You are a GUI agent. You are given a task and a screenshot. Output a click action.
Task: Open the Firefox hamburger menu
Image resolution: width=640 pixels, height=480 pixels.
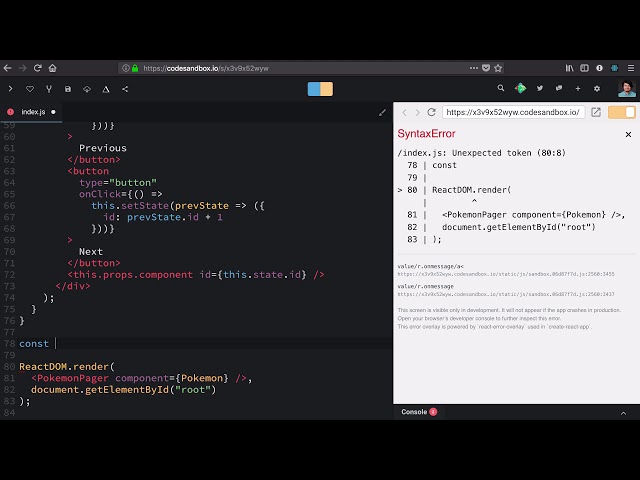pos(631,68)
